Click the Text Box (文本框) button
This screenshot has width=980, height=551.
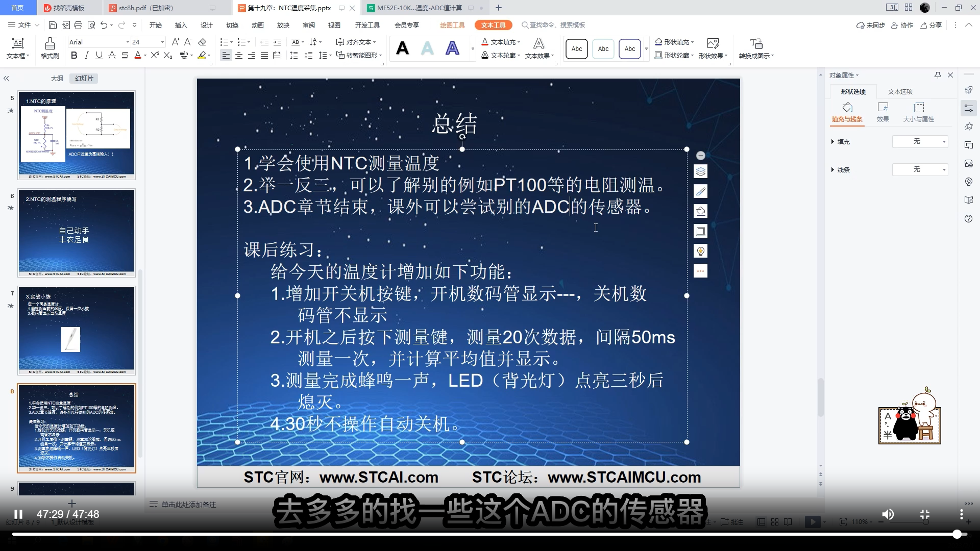pyautogui.click(x=18, y=48)
